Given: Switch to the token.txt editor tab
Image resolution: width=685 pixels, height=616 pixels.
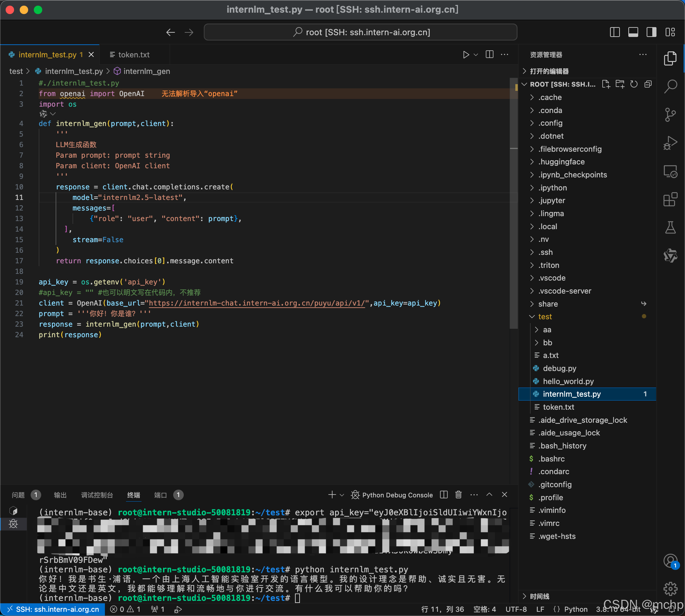Looking at the screenshot, I should 134,55.
